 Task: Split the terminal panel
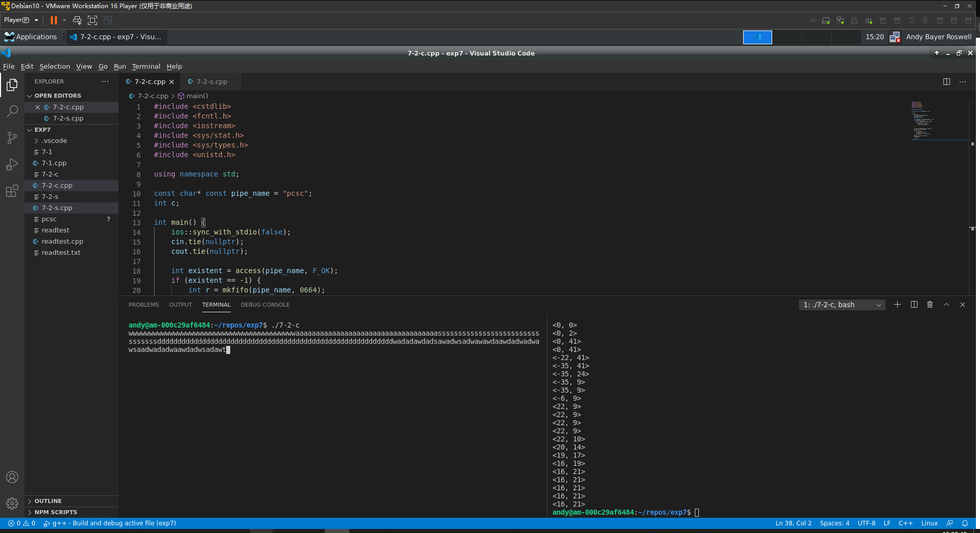coord(914,305)
